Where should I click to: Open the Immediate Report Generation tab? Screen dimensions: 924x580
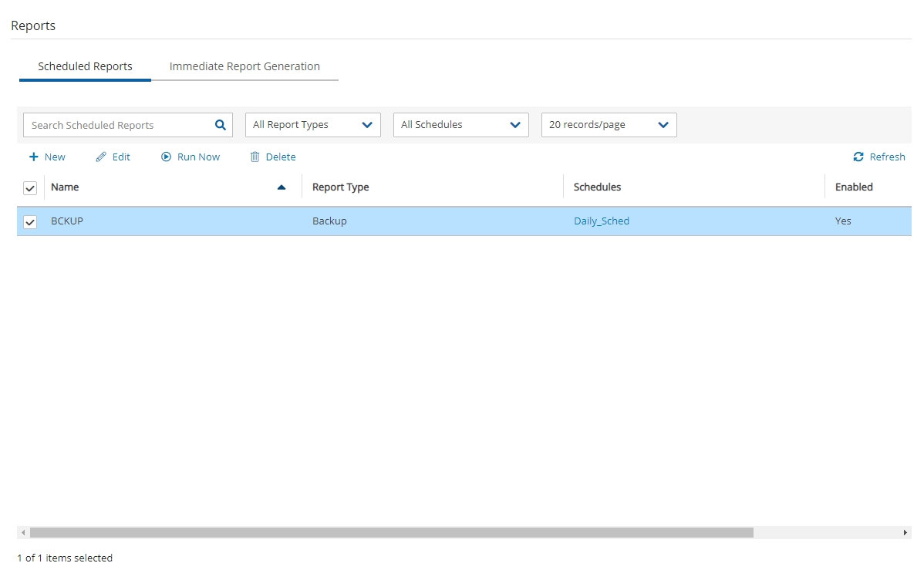244,66
